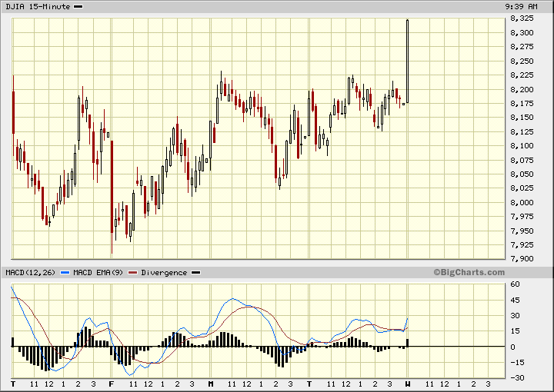This screenshot has height=392, width=554.
Task: Click the long red candle at Friday's open
Action: point(112,184)
